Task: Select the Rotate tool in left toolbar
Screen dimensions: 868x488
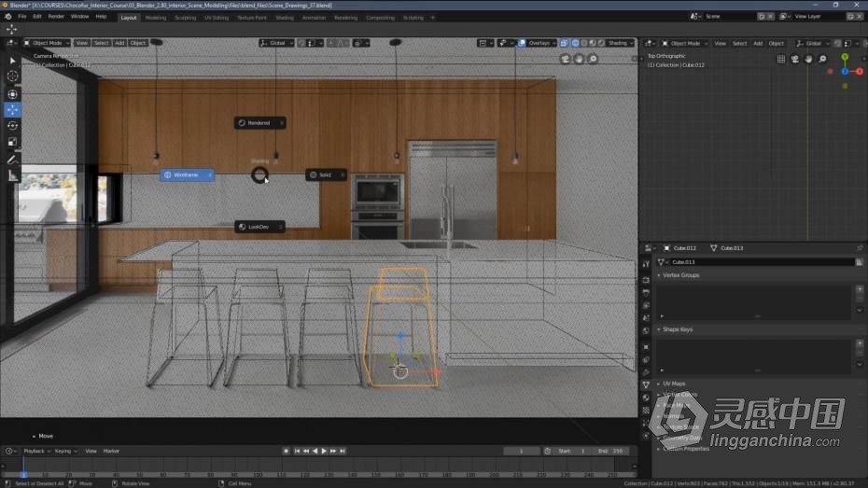Action: pyautogui.click(x=12, y=126)
